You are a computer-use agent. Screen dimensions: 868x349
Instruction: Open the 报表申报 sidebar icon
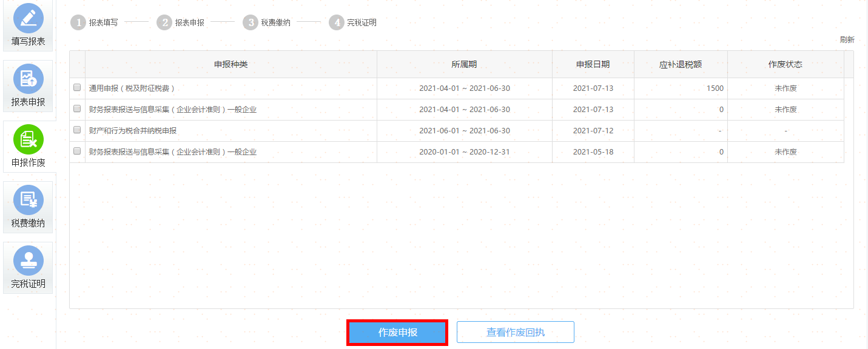28,78
